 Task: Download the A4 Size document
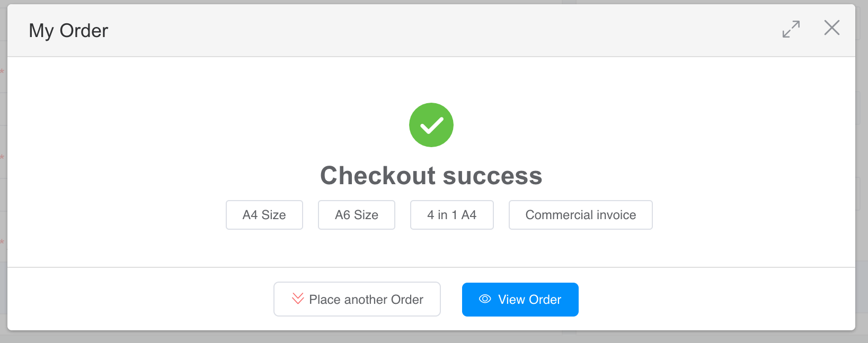pyautogui.click(x=264, y=215)
